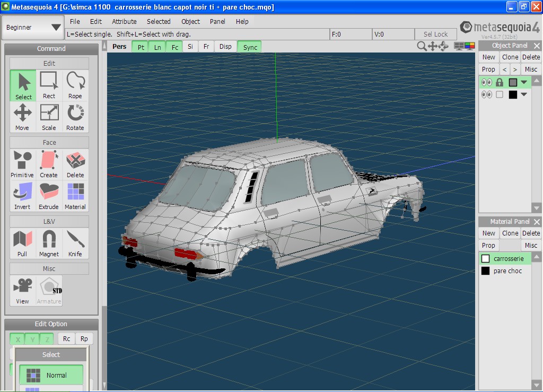Toggle the Sync view button

(x=250, y=47)
